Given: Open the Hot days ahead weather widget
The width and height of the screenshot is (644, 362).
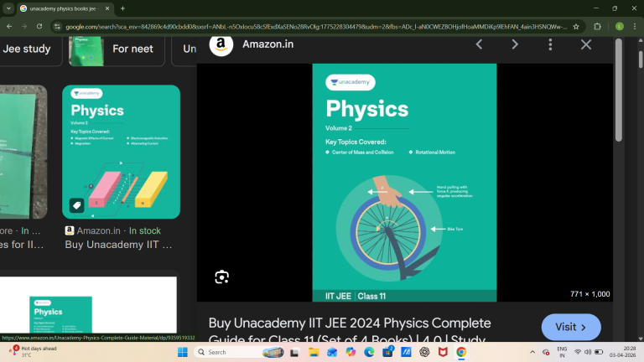Looking at the screenshot, I should (34, 351).
